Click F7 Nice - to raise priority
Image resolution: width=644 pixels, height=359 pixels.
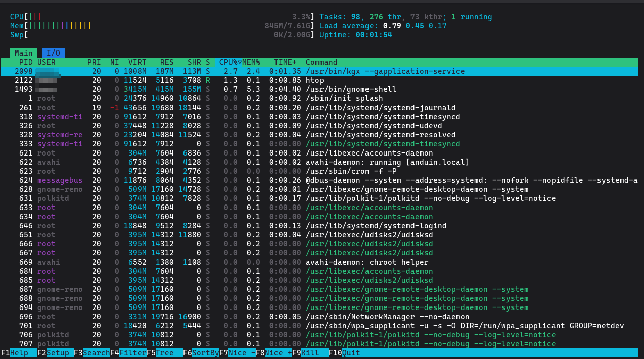click(x=242, y=353)
